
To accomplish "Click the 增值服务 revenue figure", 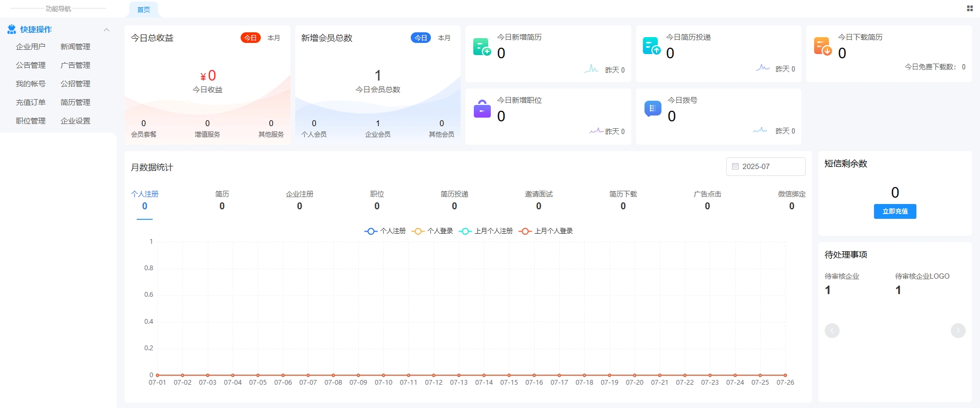I will pos(207,123).
